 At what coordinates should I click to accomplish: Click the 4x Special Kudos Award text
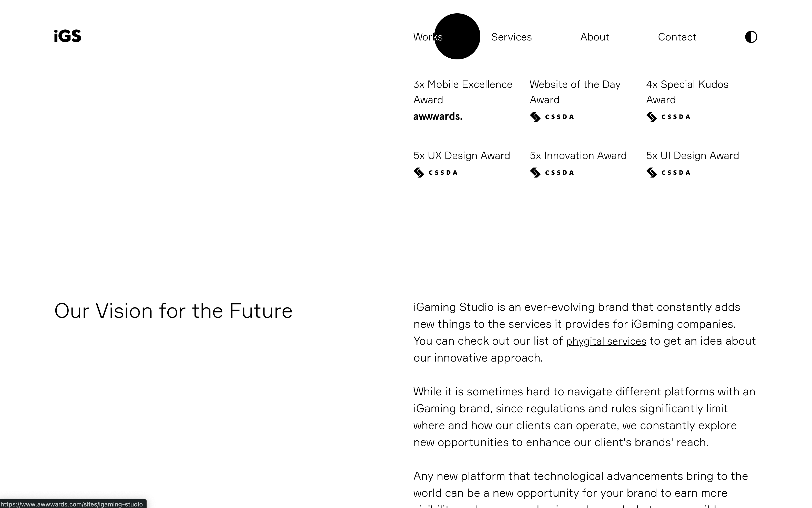click(x=687, y=92)
